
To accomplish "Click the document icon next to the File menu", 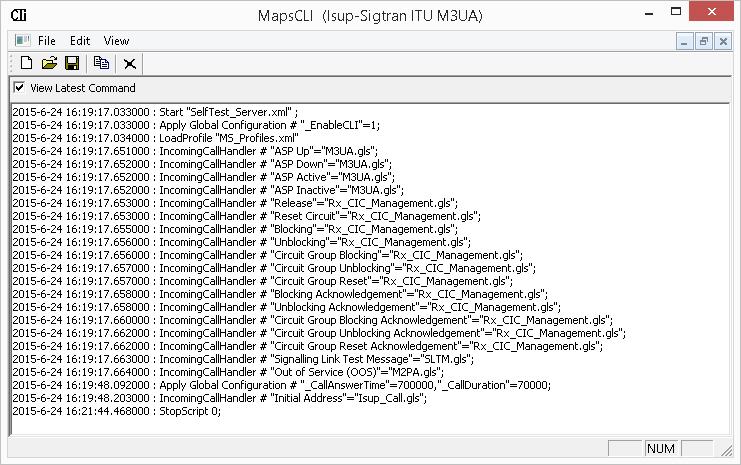I will [x=22, y=41].
